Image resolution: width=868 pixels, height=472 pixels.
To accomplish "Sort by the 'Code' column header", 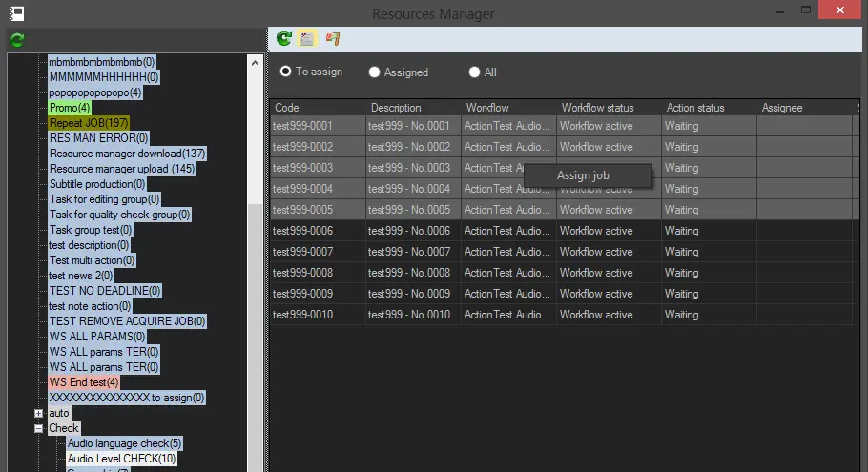I will (287, 108).
